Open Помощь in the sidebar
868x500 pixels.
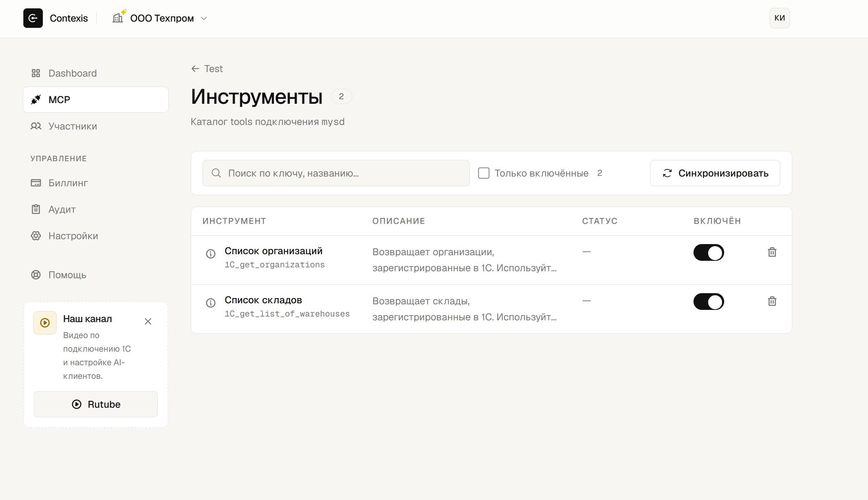coord(96,275)
